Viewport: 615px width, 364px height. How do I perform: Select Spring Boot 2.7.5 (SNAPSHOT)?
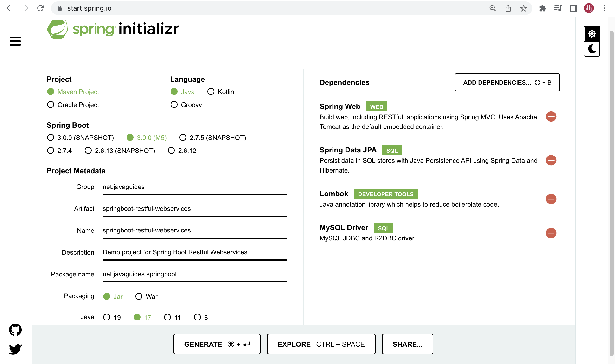213,138
